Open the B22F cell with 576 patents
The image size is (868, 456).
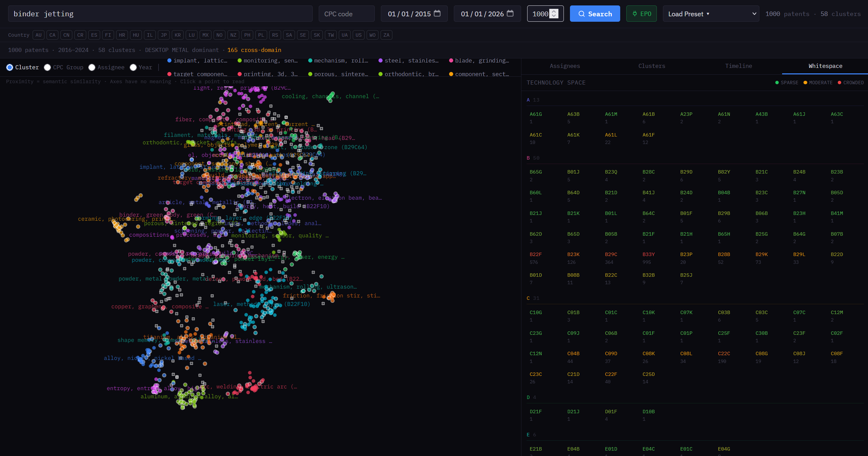pos(545,258)
